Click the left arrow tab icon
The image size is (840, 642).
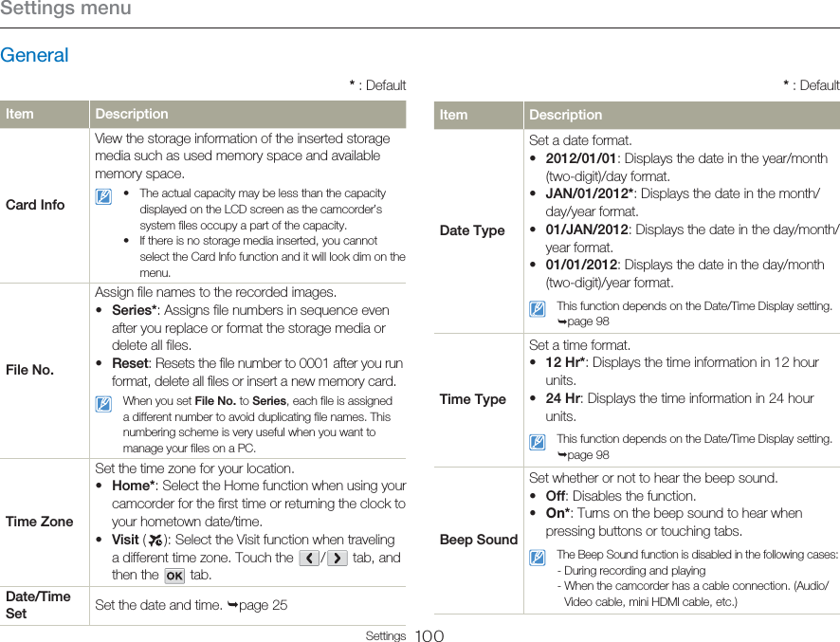click(309, 558)
